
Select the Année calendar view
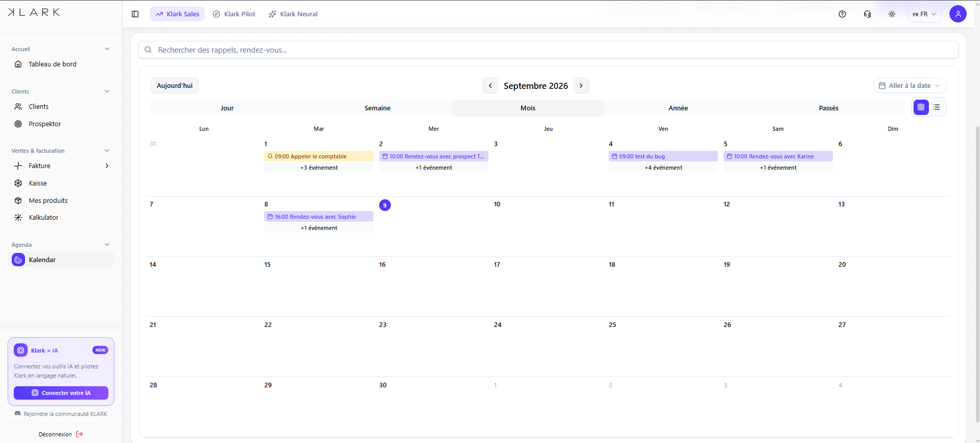[678, 108]
